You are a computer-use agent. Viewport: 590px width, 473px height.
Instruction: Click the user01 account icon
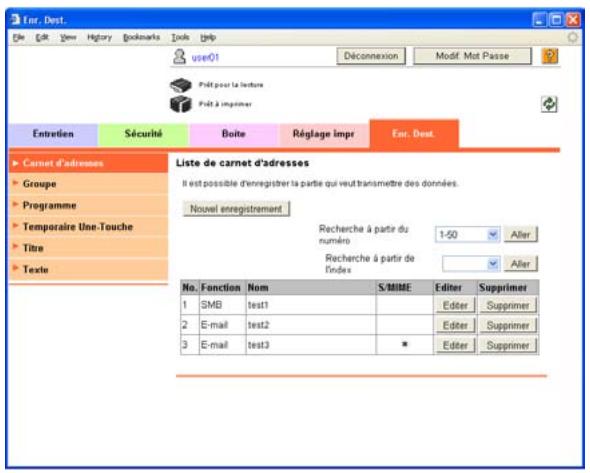[x=179, y=57]
